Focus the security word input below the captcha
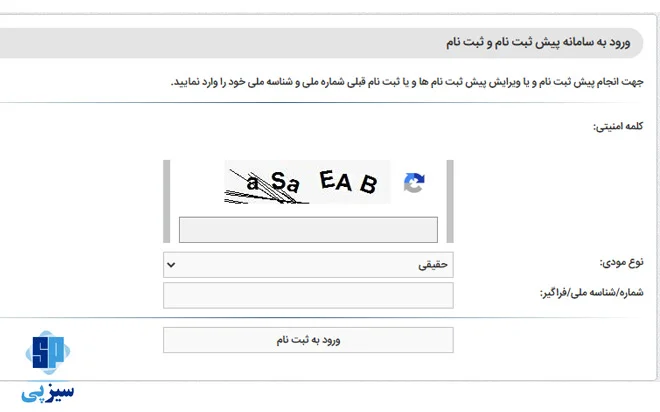Screen dimensions: 660x412 pos(308,230)
